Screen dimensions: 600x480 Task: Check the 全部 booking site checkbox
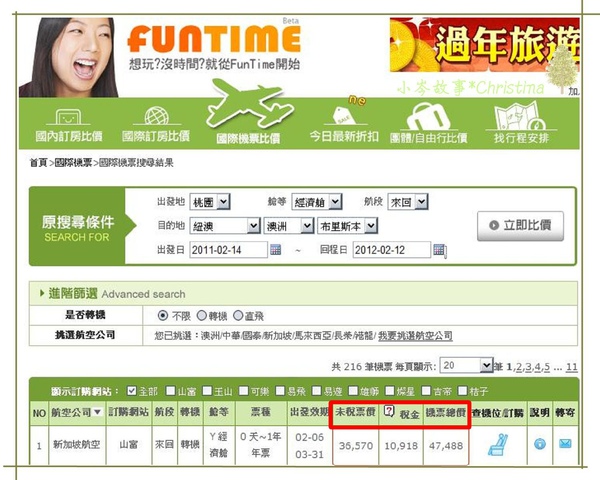tap(132, 391)
